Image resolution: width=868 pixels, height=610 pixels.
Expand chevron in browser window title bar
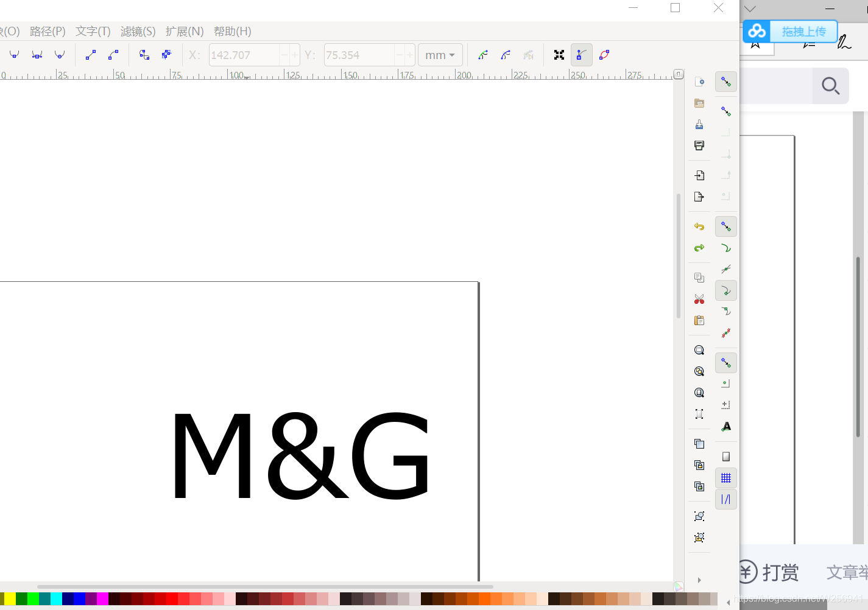750,9
